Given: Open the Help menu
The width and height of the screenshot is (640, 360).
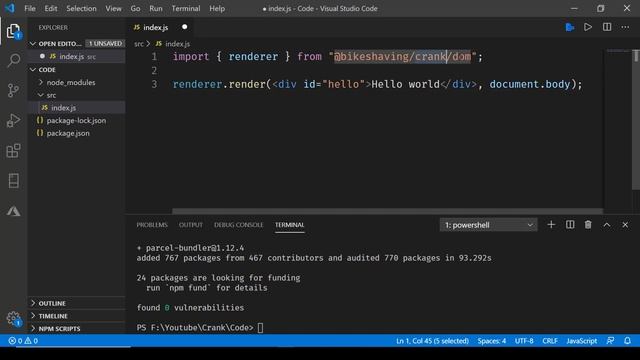Looking at the screenshot, I should (x=217, y=8).
